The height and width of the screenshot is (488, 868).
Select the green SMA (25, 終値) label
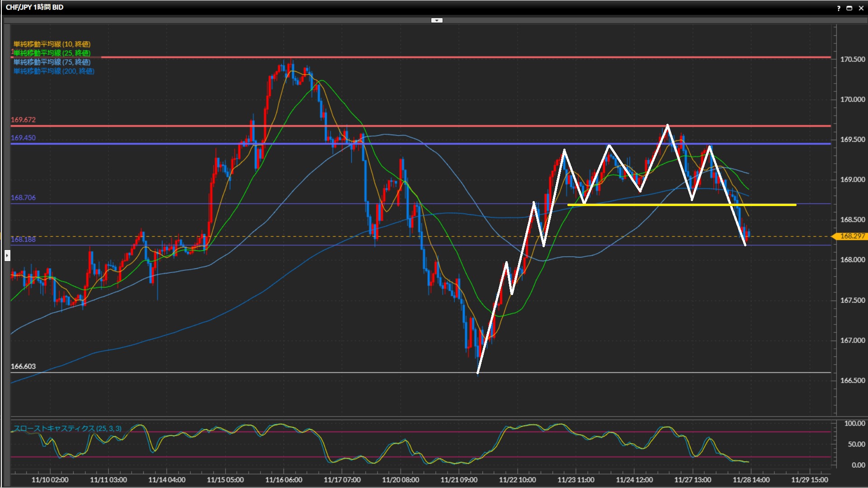coord(52,53)
